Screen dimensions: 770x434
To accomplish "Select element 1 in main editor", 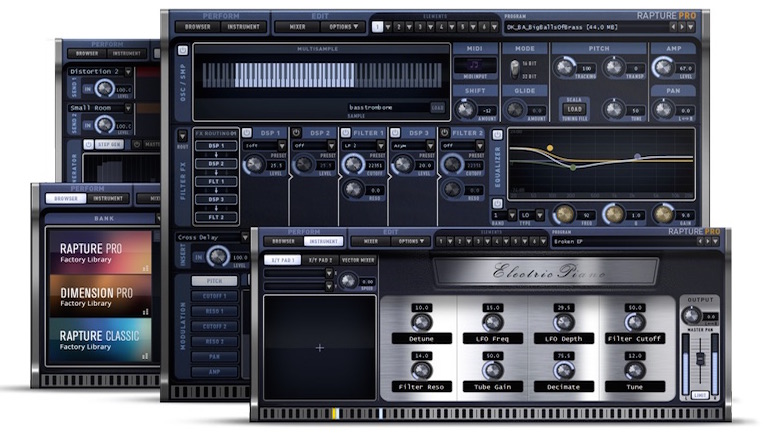I will [x=377, y=27].
